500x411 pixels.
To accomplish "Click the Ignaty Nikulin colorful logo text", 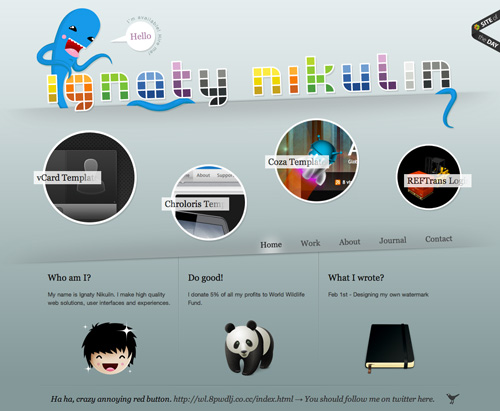I will tap(249, 83).
